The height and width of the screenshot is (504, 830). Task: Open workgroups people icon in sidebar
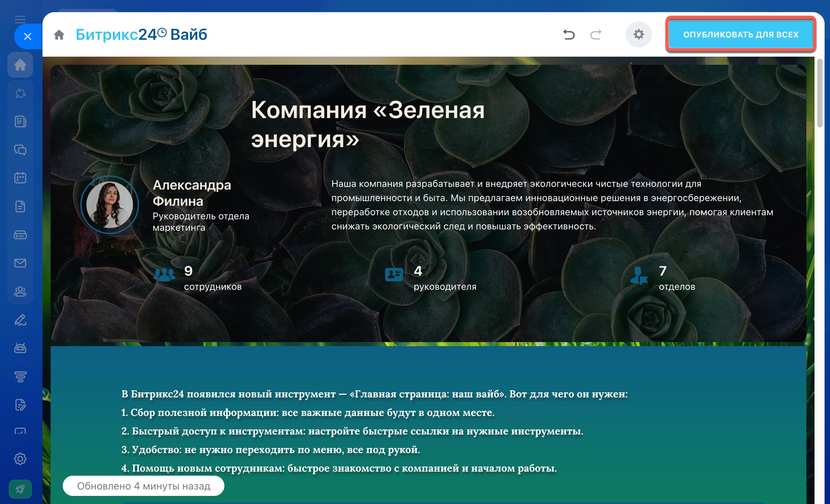[x=20, y=291]
